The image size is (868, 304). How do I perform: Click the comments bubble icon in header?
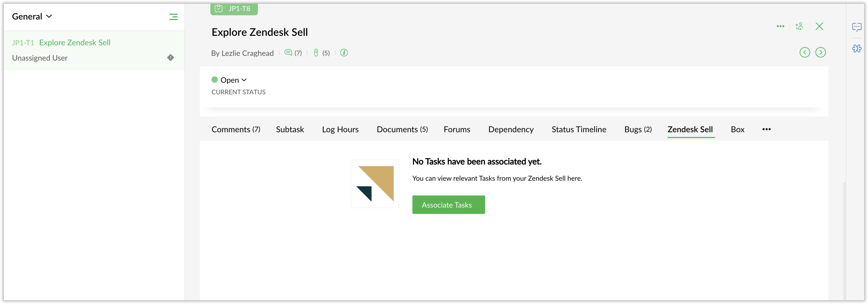point(288,52)
